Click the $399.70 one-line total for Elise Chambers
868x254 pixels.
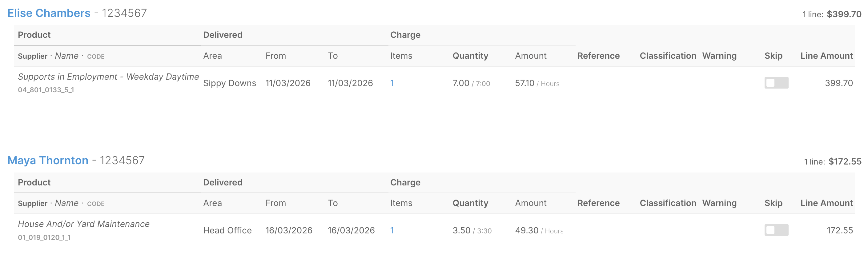(844, 14)
